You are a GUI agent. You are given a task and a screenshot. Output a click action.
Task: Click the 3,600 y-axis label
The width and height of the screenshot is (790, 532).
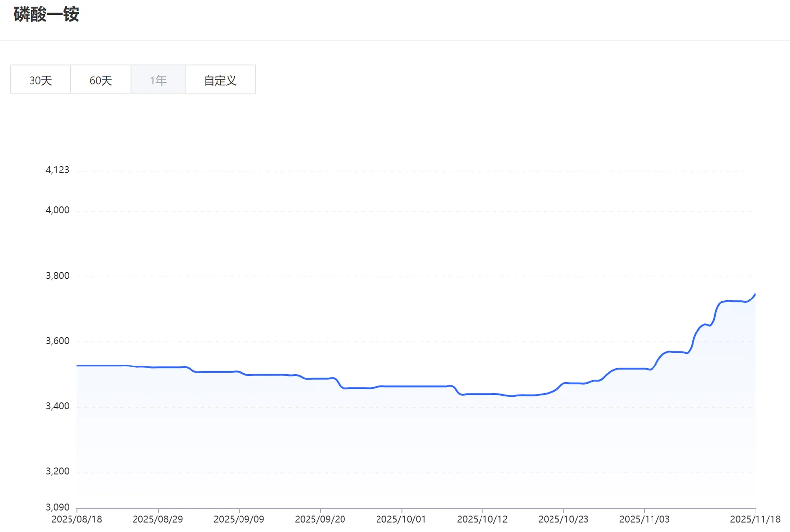57,341
